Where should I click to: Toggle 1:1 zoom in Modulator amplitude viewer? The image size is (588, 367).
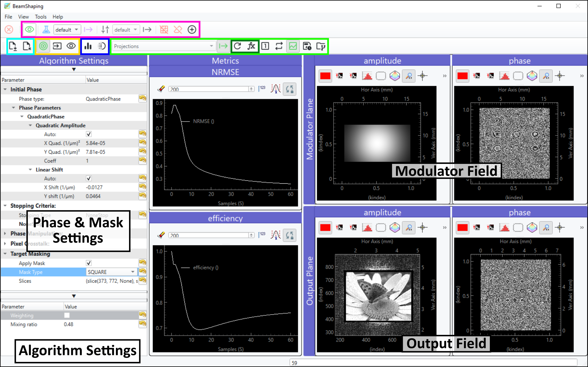409,76
